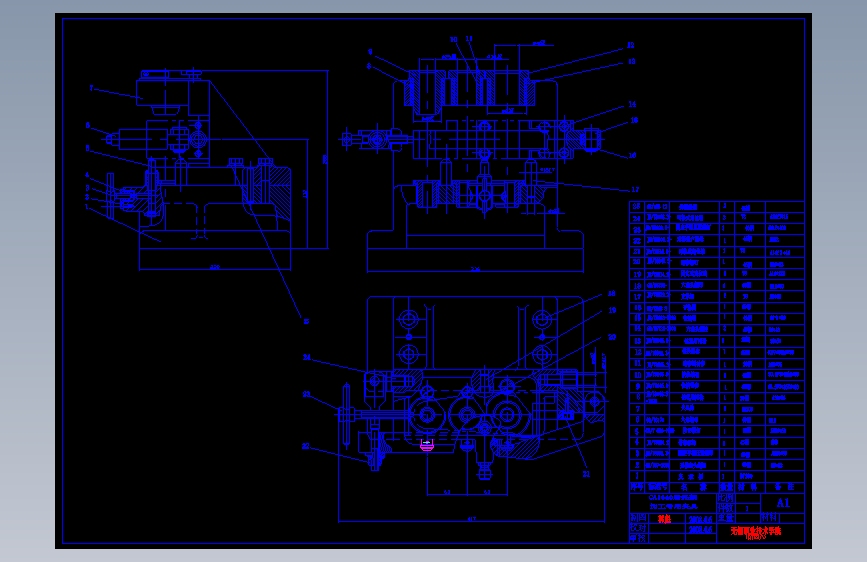Click callout number 12 in the front view
The height and width of the screenshot is (562, 867).
[631, 45]
